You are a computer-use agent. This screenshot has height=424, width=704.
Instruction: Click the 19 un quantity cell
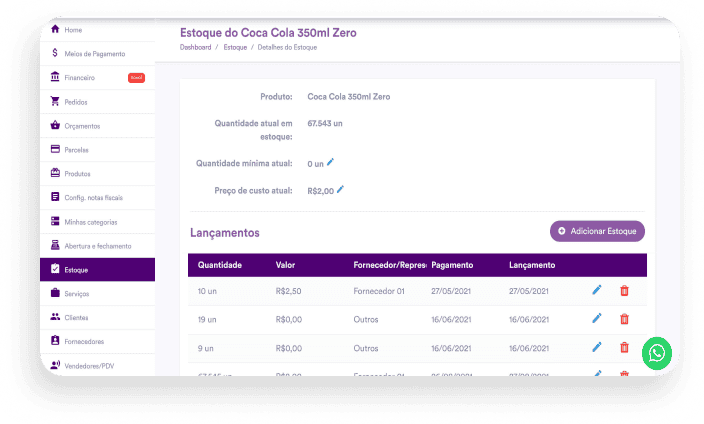pos(207,319)
